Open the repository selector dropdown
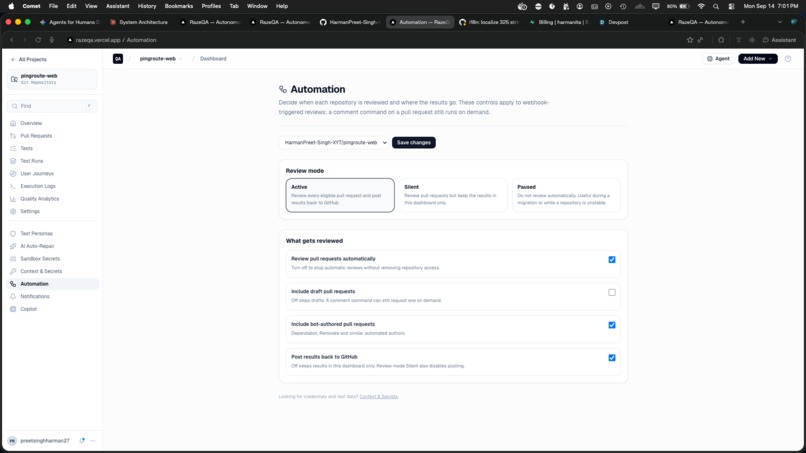Viewport: 806px width, 453px height. tap(334, 142)
